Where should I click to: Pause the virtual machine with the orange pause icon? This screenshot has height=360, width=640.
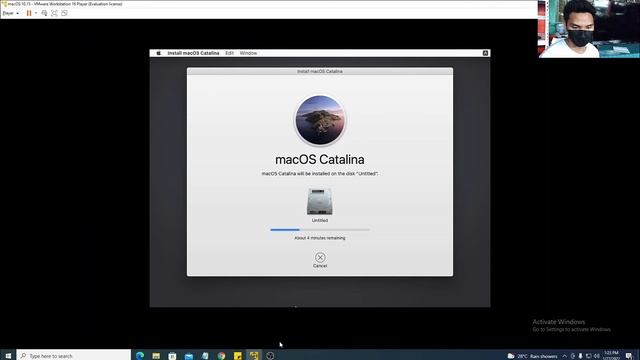(x=29, y=13)
